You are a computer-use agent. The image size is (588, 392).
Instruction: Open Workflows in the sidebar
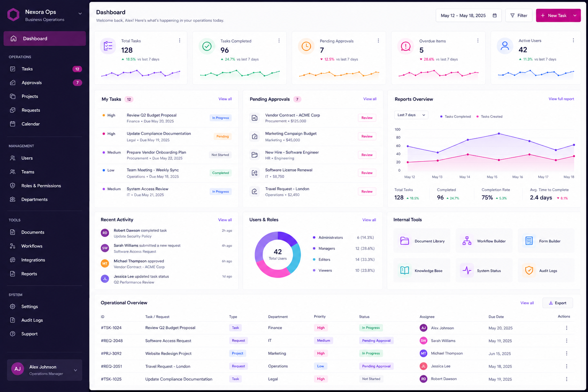coord(44,246)
